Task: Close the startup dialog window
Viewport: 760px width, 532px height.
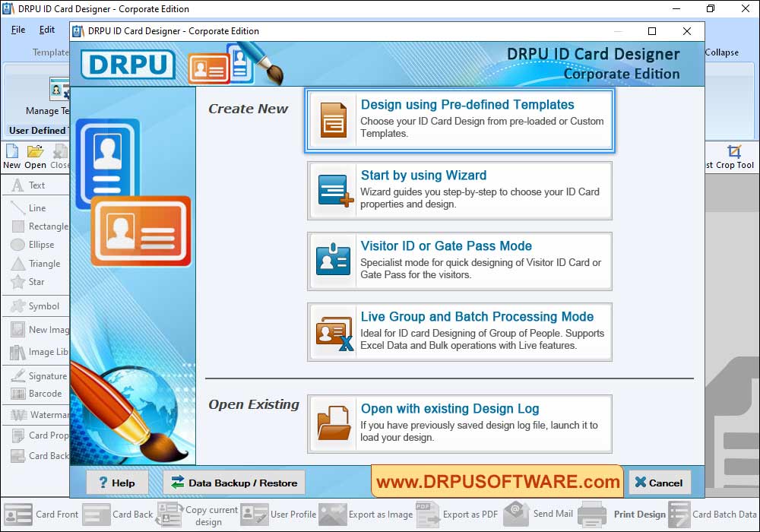Action: click(x=687, y=31)
